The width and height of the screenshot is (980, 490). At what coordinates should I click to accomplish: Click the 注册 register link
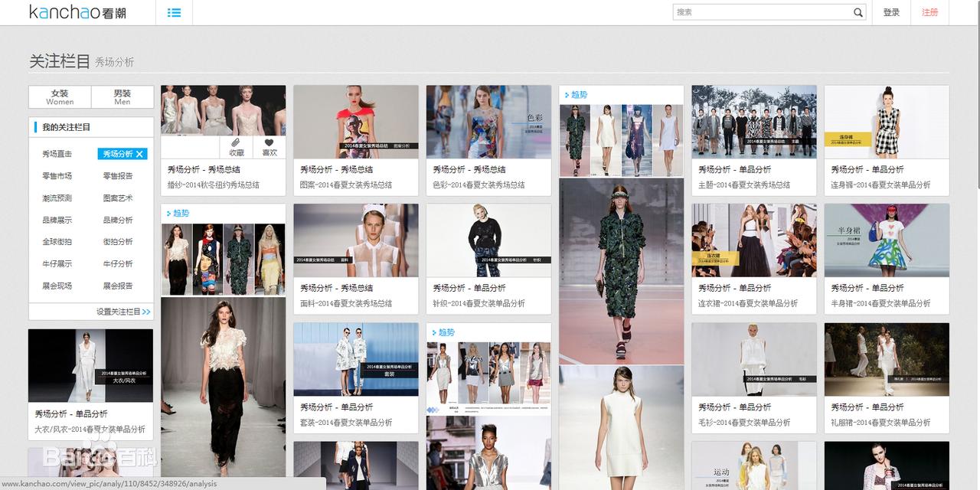pos(929,12)
